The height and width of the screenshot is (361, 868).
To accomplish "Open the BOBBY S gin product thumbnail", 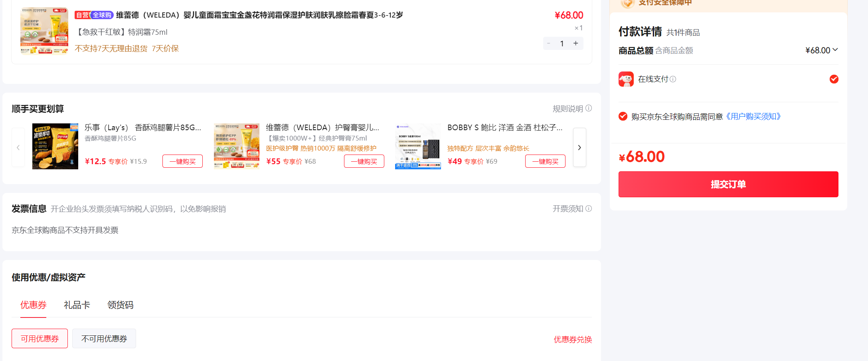I will coord(418,146).
